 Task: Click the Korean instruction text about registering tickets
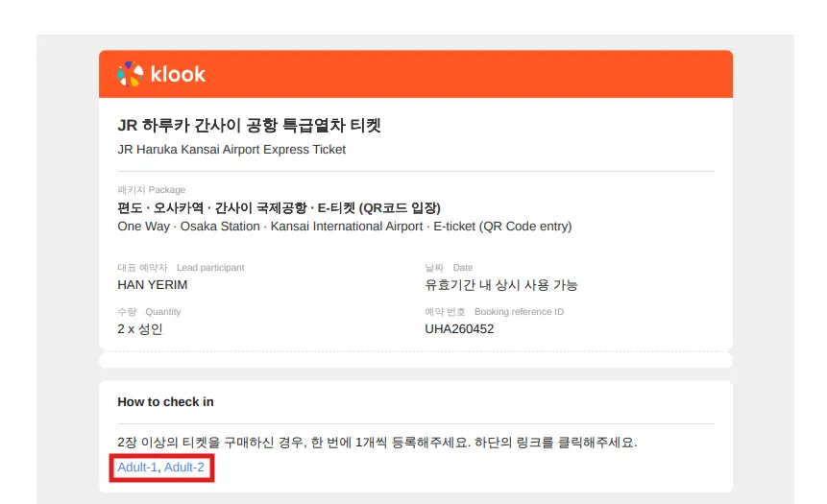click(x=377, y=443)
